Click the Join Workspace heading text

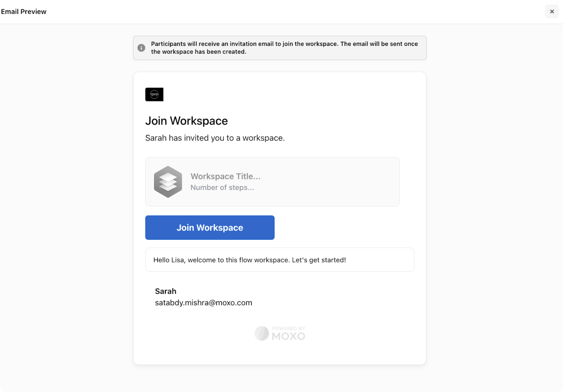click(x=186, y=121)
